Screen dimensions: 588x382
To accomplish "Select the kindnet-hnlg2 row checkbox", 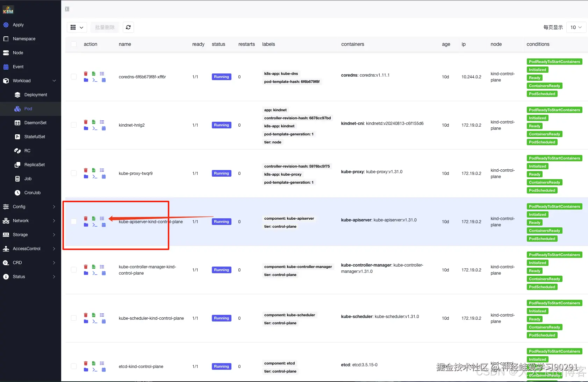I will click(x=74, y=125).
